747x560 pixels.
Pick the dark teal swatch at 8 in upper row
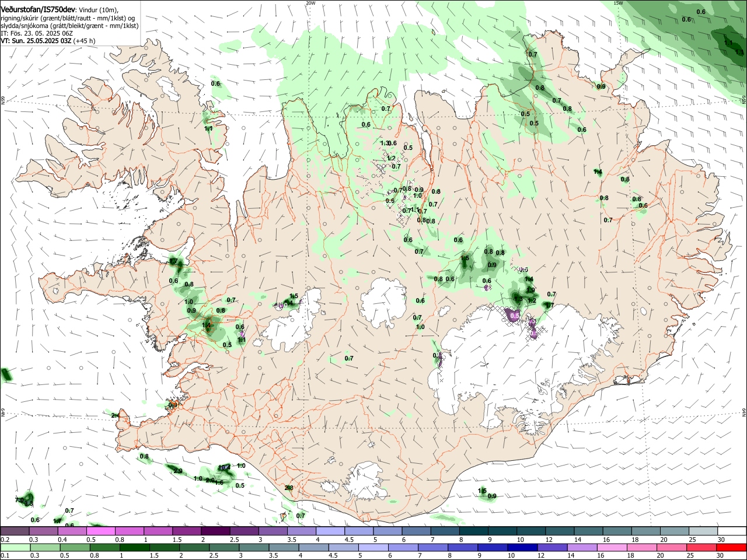point(473,531)
